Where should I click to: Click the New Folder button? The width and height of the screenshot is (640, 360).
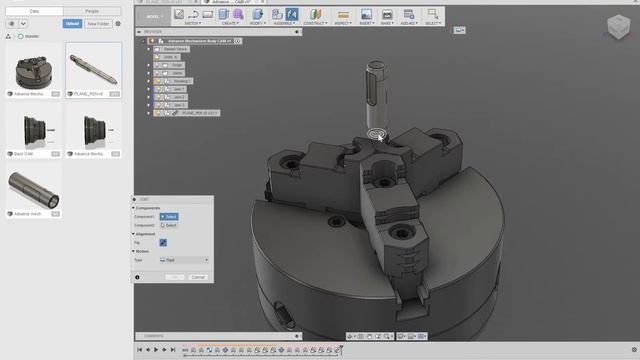[x=98, y=24]
